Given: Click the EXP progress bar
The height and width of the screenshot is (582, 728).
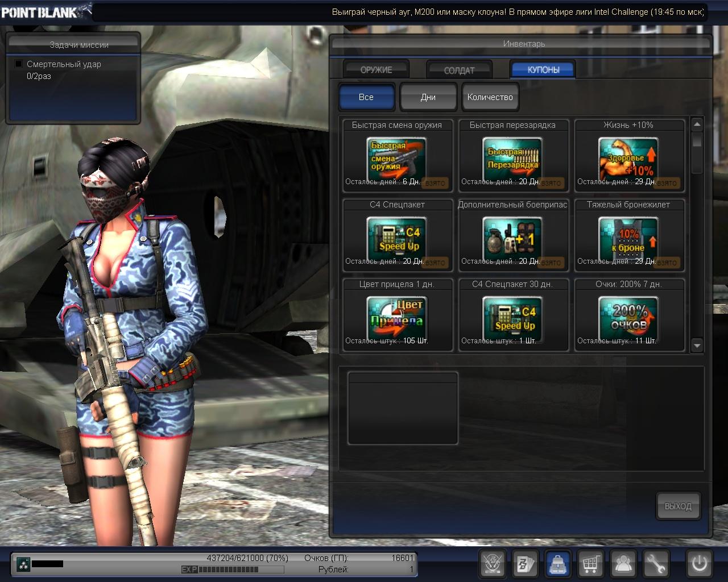Looking at the screenshot, I should [x=233, y=569].
